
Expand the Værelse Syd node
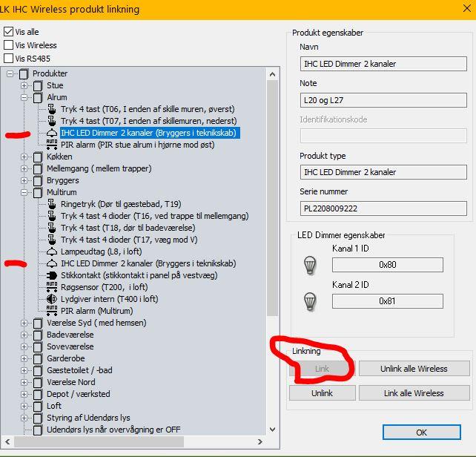point(24,323)
